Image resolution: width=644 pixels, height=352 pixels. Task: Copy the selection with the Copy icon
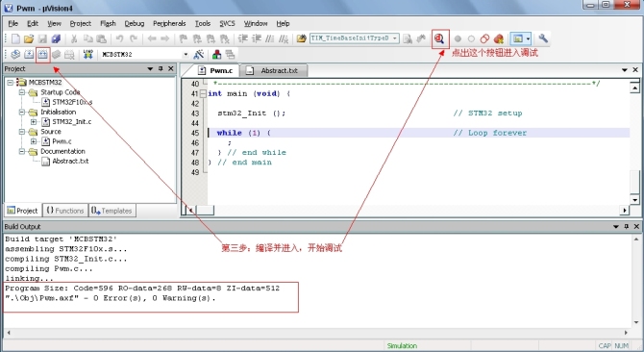[x=87, y=38]
